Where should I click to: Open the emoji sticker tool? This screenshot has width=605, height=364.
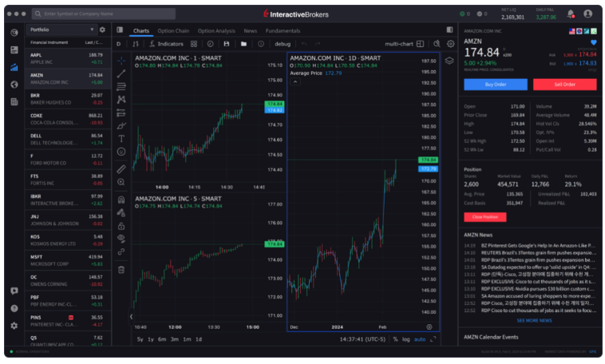[121, 152]
